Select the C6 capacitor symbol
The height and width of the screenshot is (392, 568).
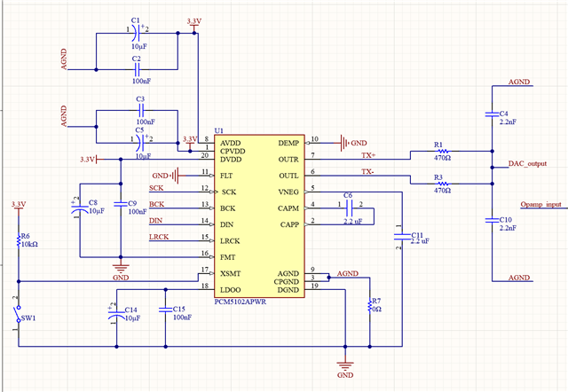click(x=350, y=208)
